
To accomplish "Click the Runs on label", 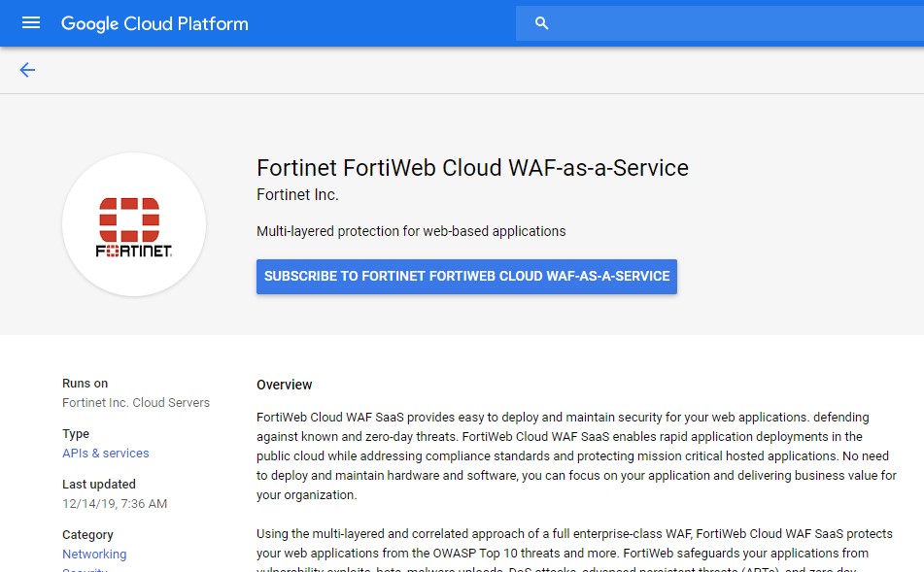I will (x=85, y=384).
